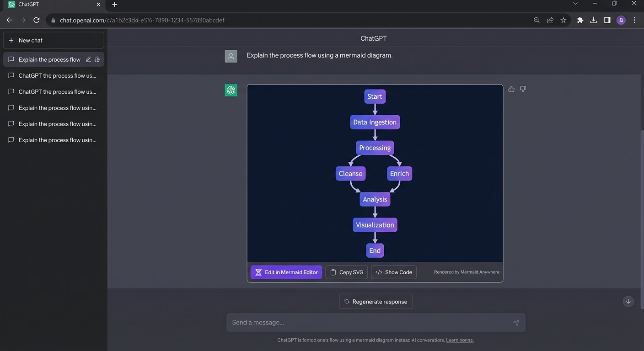Select the ChatGPT browser tab
644x351 pixels.
point(54,5)
